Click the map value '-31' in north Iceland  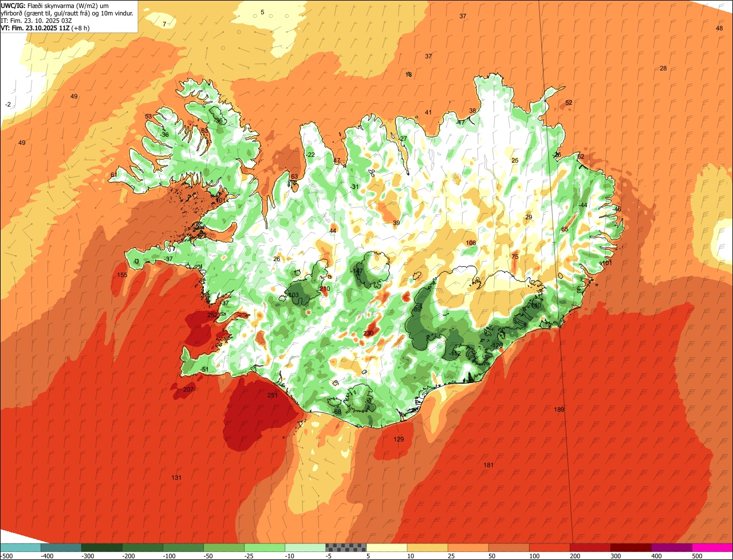[x=354, y=187]
